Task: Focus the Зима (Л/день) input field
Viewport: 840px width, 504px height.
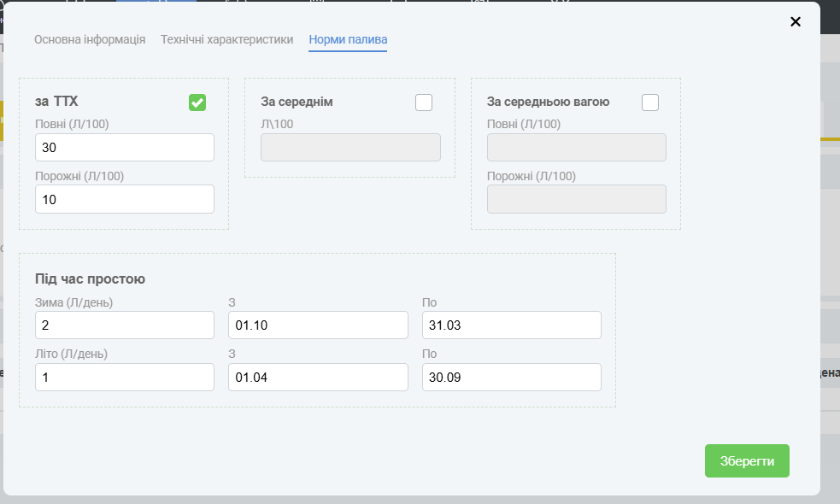Action: pyautogui.click(x=125, y=325)
